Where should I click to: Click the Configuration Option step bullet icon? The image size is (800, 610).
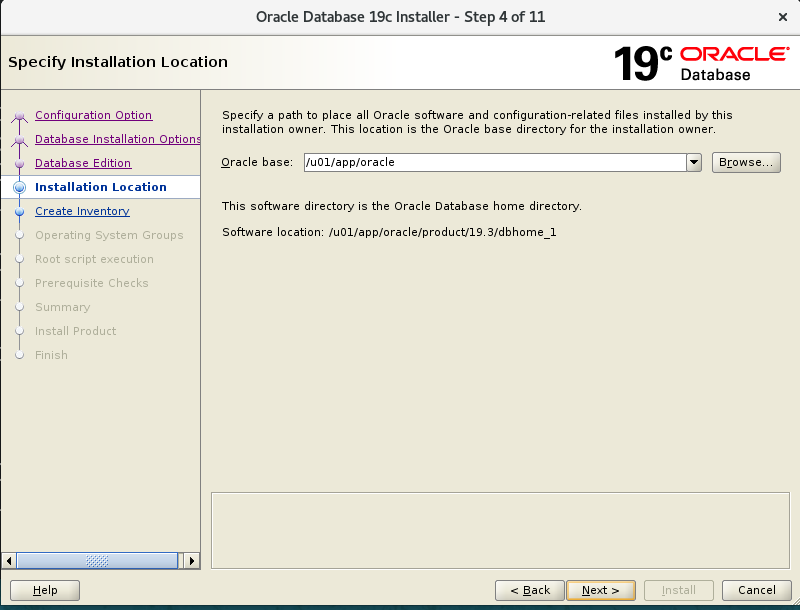(19, 117)
